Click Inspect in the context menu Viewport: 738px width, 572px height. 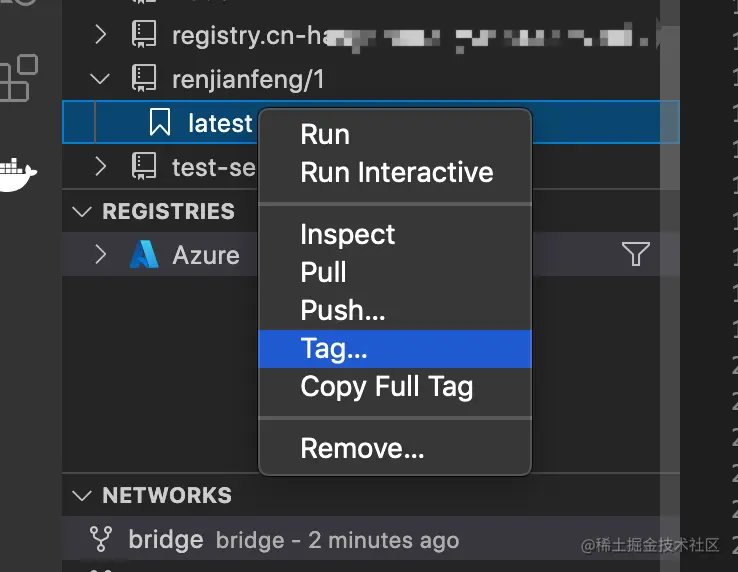tap(347, 235)
